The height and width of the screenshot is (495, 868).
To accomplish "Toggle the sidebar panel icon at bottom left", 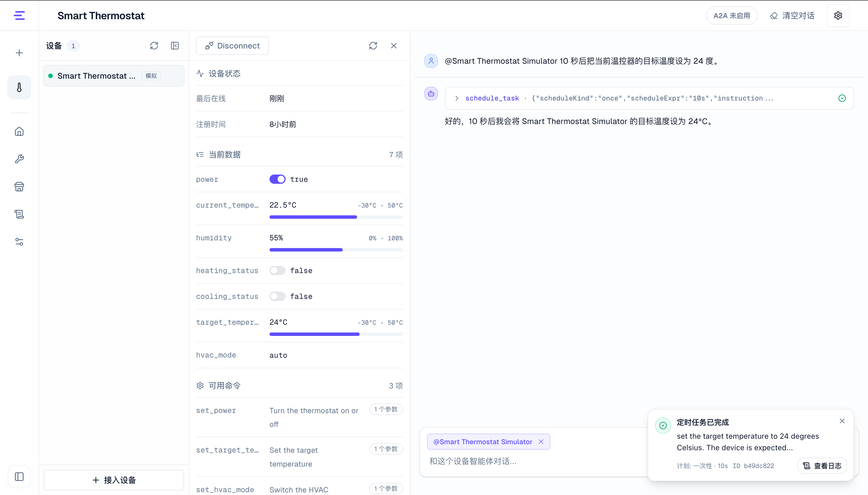I will 19,476.
